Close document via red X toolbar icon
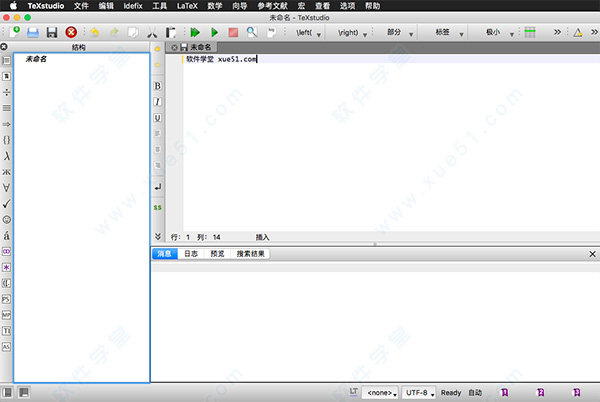600x402 pixels. [x=71, y=33]
